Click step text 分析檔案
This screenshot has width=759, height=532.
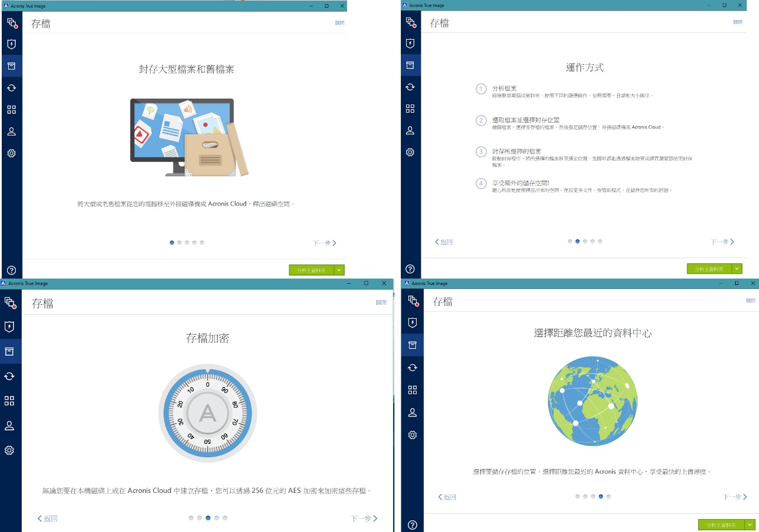click(504, 88)
